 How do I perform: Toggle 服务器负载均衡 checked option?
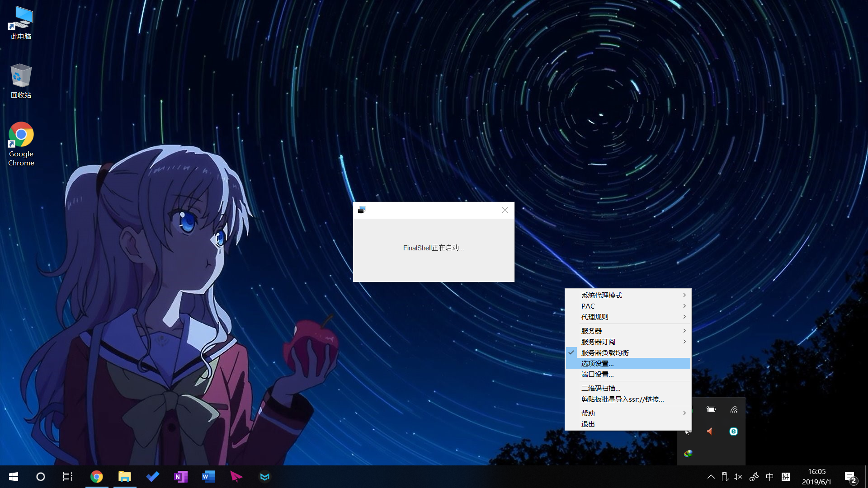pos(628,352)
